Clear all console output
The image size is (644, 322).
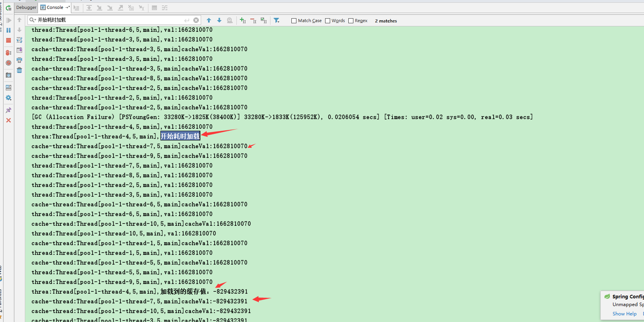tap(19, 70)
